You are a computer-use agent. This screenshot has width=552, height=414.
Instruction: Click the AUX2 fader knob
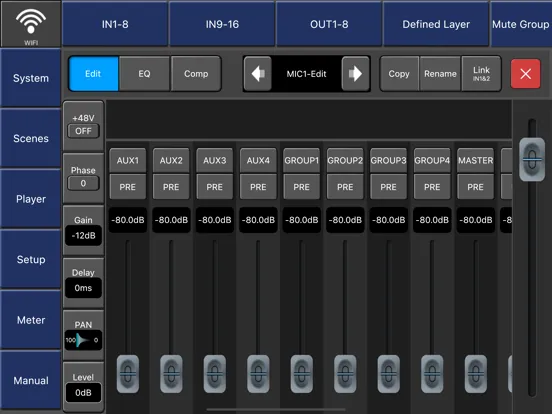[x=171, y=374]
